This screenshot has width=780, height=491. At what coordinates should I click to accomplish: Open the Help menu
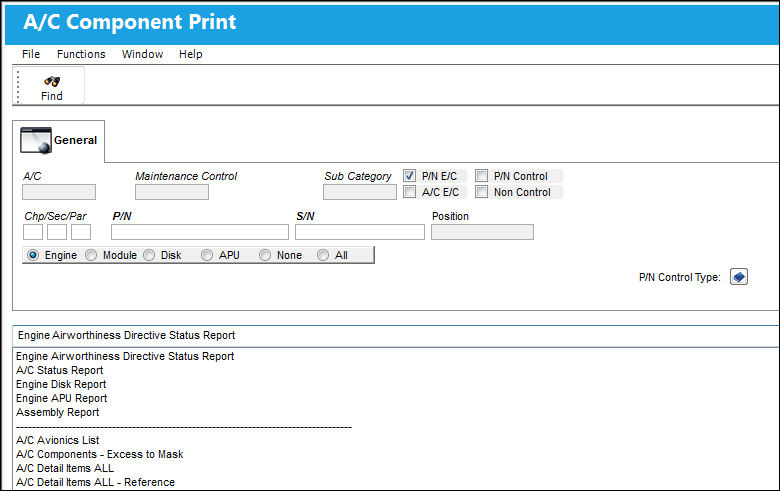[x=191, y=54]
